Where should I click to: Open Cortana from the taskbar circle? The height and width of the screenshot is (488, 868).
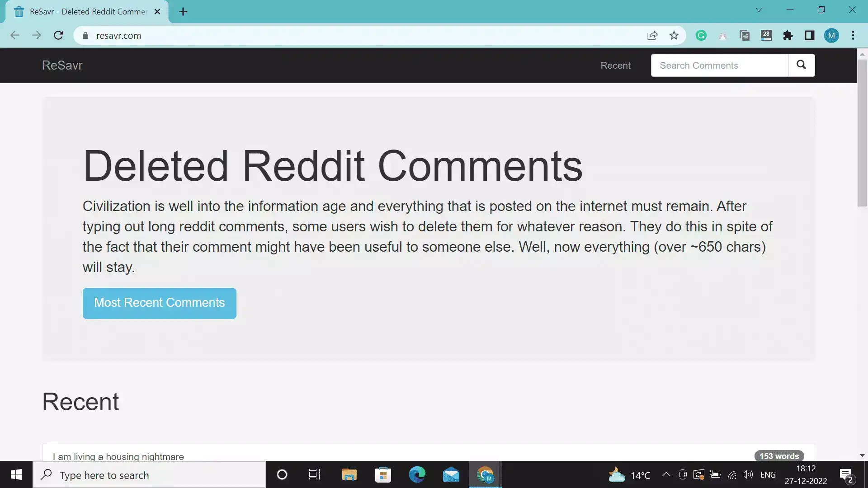coord(282,474)
